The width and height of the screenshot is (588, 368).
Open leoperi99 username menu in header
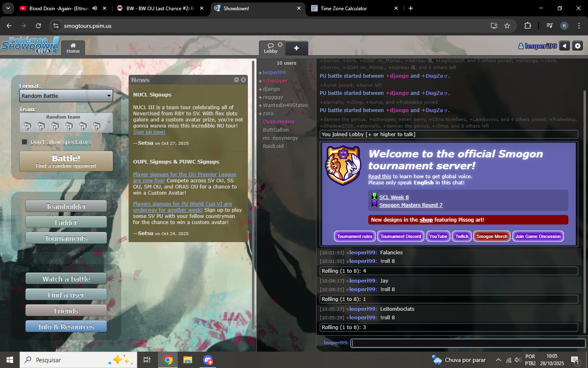pos(537,46)
